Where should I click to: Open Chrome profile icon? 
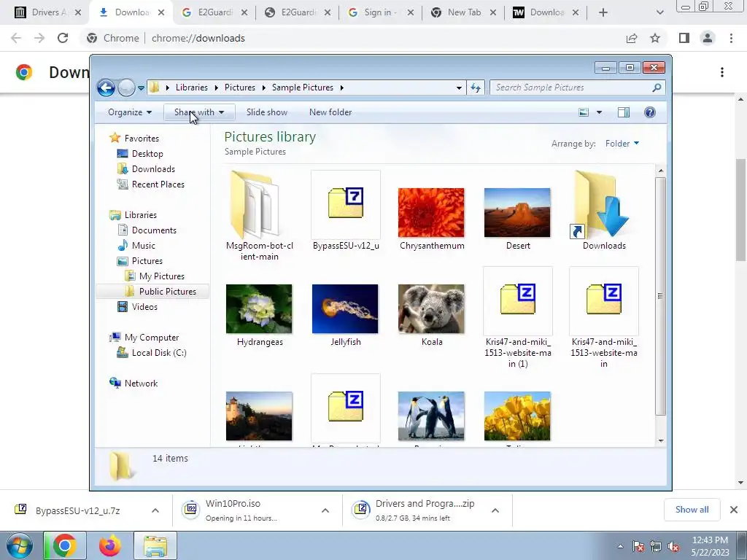[708, 38]
